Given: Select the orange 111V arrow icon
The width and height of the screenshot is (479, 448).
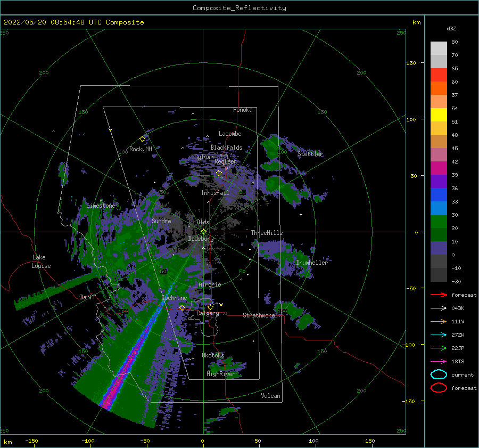Looking at the screenshot, I should click(439, 321).
